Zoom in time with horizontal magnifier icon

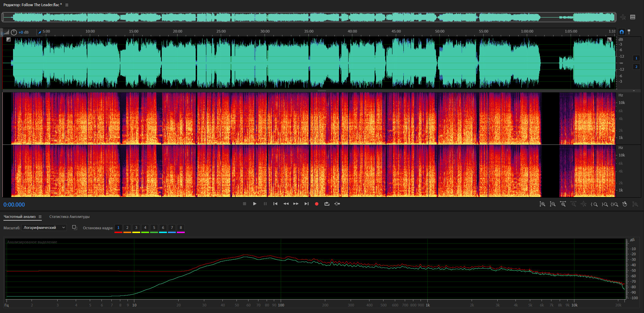(563, 204)
